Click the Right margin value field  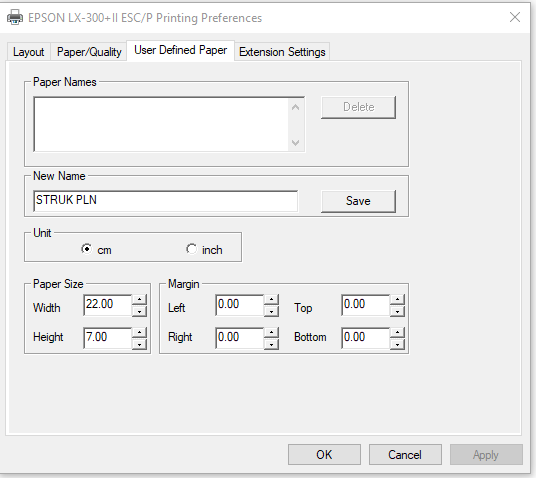coord(240,338)
